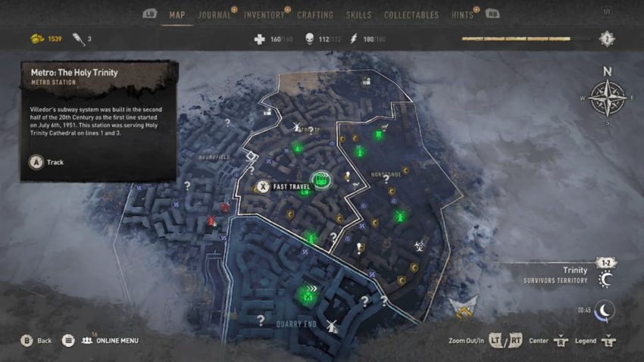Image resolution: width=644 pixels, height=362 pixels.
Task: Click the moon night-time clock icon
Action: coord(604,311)
